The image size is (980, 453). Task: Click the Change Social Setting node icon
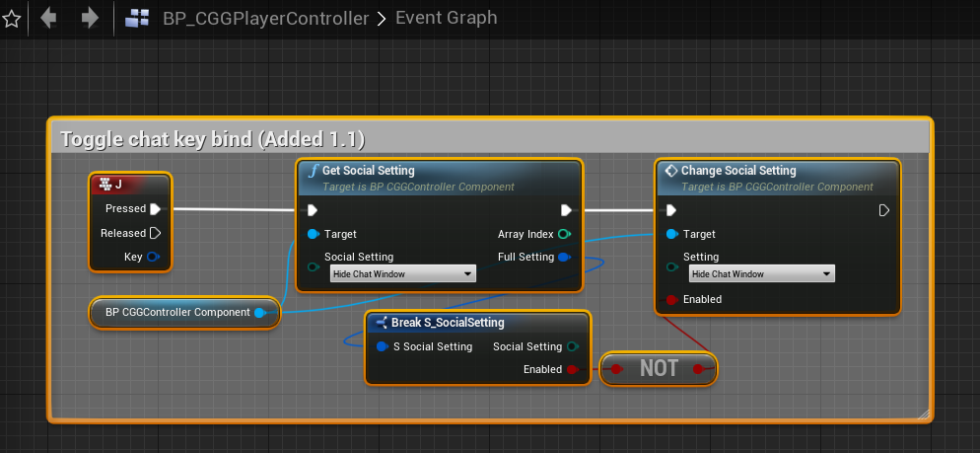tap(670, 171)
